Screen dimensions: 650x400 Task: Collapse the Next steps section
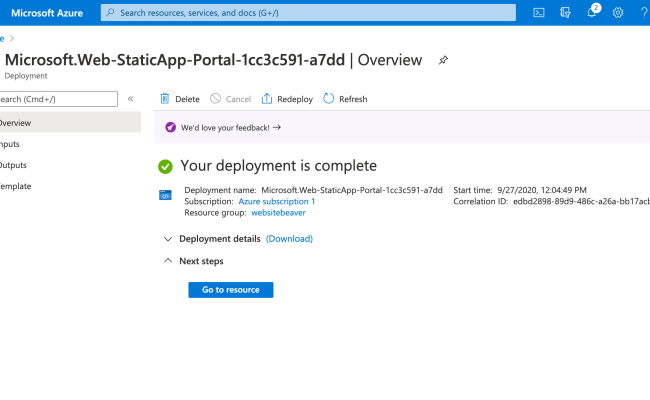tap(168, 261)
